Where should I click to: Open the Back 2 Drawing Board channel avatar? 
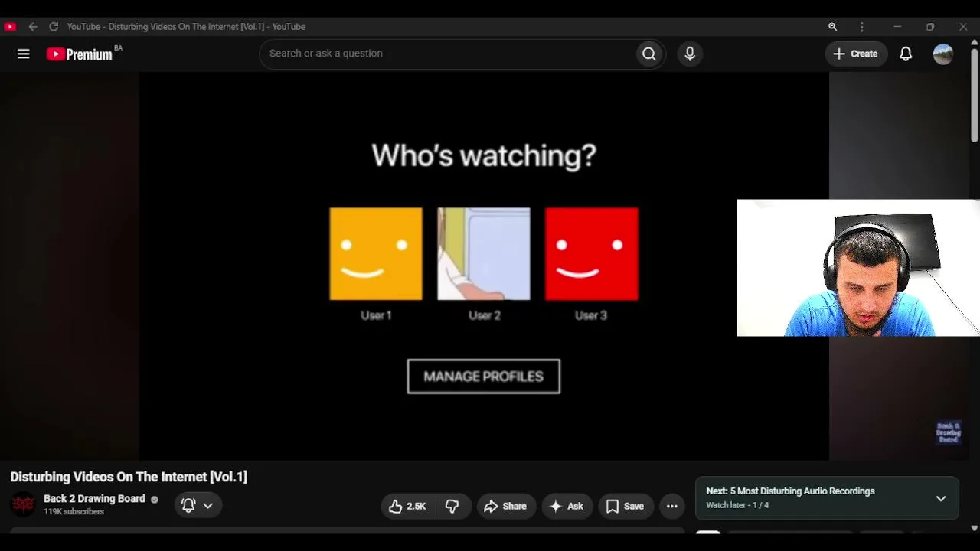[23, 504]
